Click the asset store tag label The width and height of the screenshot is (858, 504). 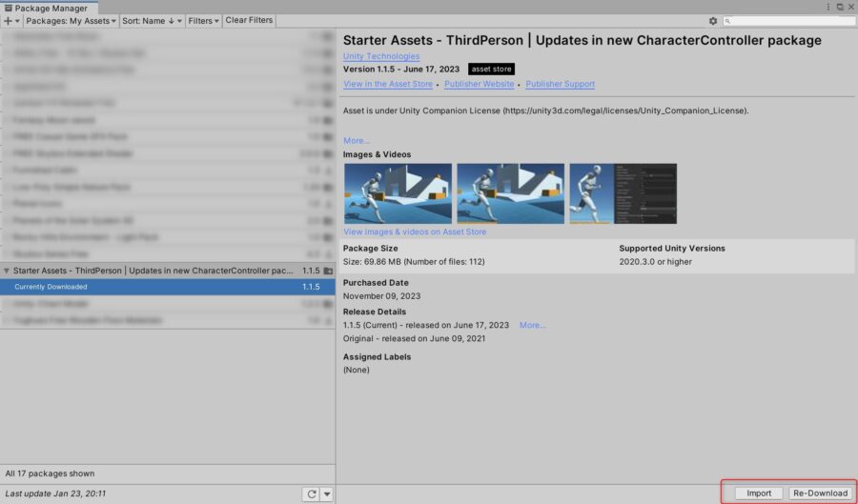(491, 69)
